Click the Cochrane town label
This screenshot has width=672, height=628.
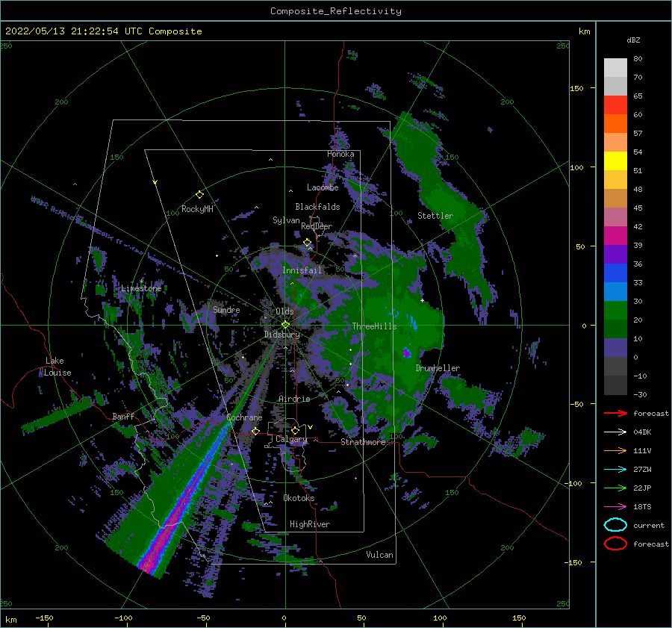(x=244, y=417)
